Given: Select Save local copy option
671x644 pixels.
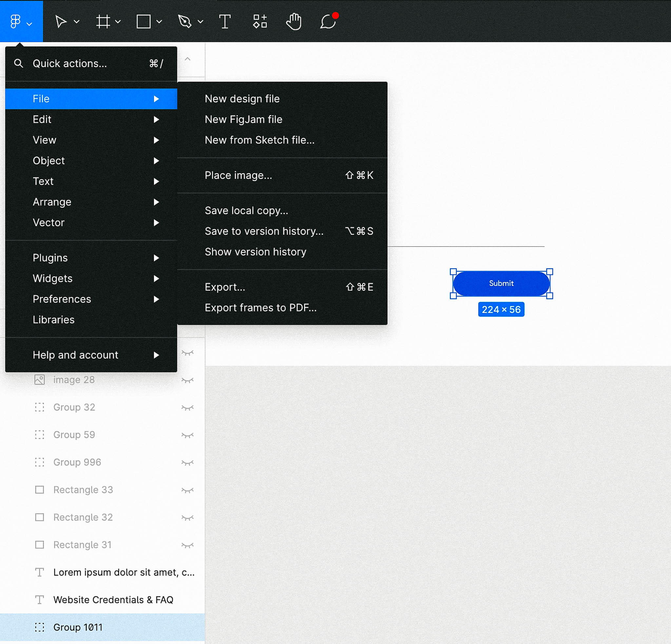Looking at the screenshot, I should [246, 211].
